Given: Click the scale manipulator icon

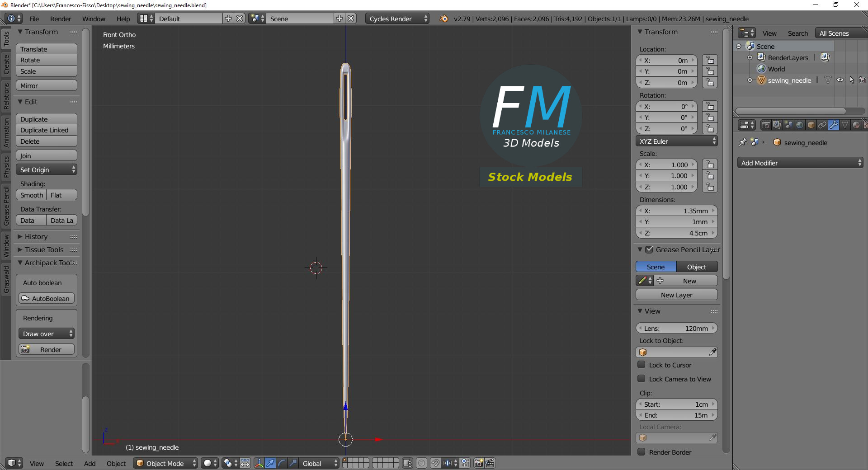Looking at the screenshot, I should [293, 463].
